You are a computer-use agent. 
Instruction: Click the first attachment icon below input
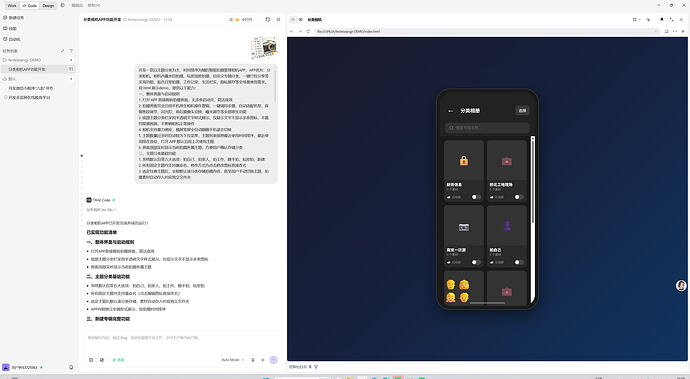point(91,360)
